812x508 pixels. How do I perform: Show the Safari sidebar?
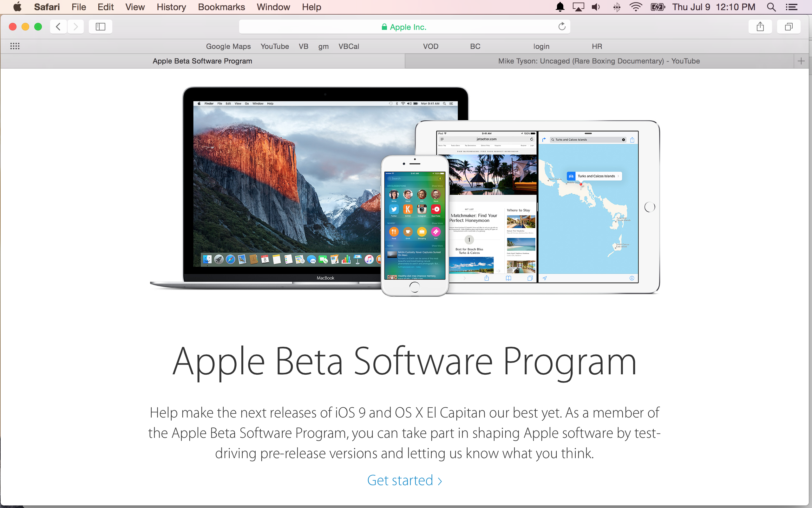(x=100, y=27)
